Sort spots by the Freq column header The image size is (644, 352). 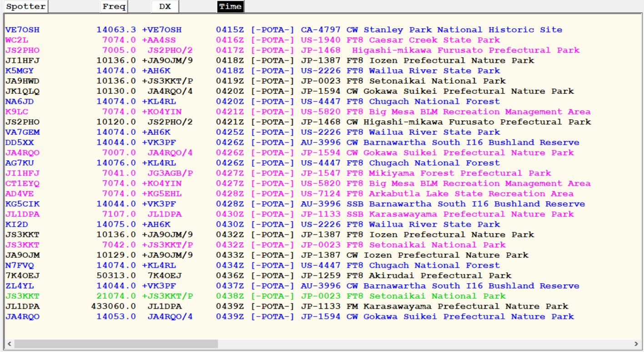114,6
